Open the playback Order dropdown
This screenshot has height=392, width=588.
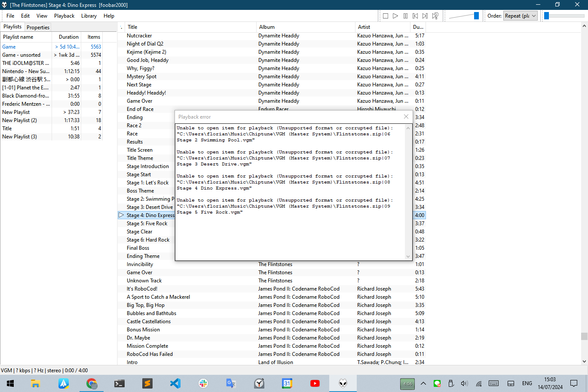(x=521, y=16)
